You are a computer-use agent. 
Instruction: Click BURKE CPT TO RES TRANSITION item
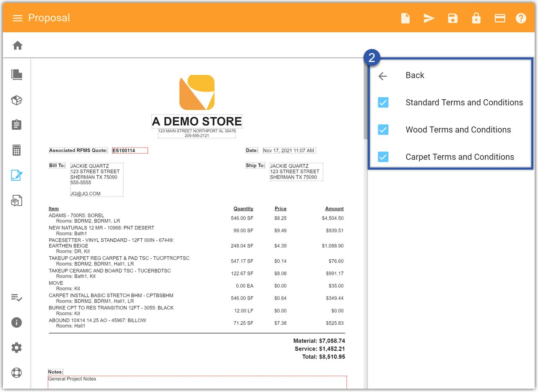[x=111, y=308]
